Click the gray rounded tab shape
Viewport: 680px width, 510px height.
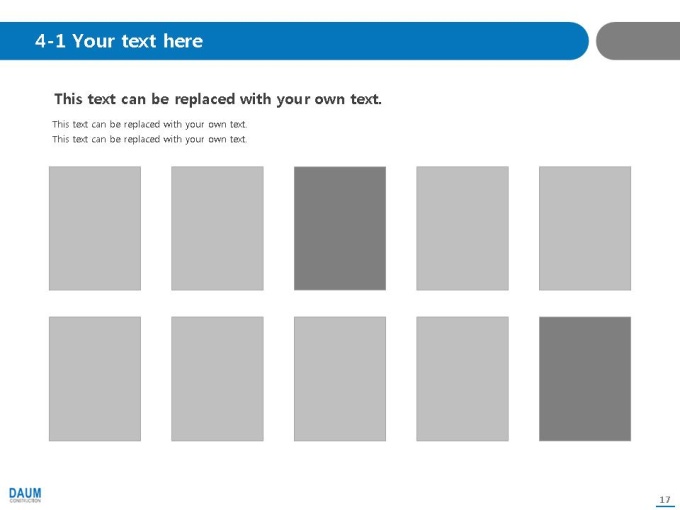(x=638, y=41)
